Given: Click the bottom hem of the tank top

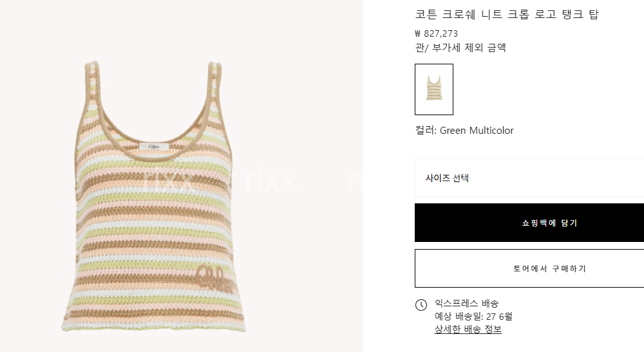Looking at the screenshot, I should (154, 326).
